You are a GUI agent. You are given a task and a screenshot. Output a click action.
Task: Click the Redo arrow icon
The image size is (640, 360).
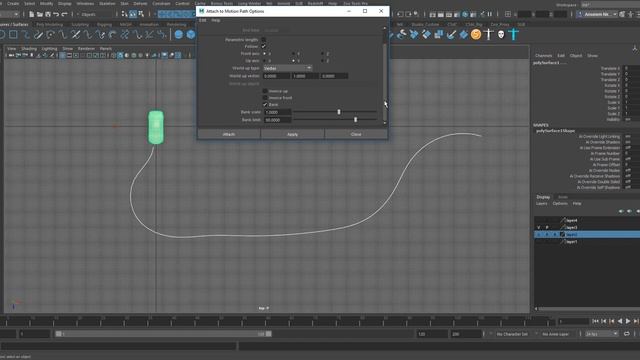[64, 14]
